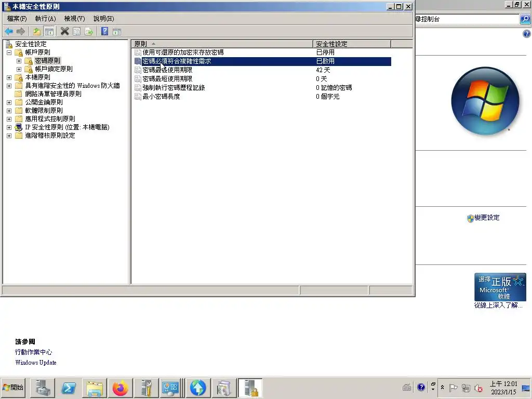Image resolution: width=532 pixels, height=399 pixels.
Task: Select policy 密碼必須符合複雜性需求
Action: (x=177, y=61)
